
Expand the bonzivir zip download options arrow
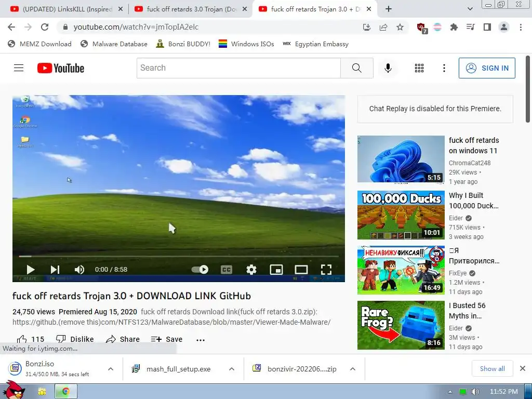click(x=353, y=369)
